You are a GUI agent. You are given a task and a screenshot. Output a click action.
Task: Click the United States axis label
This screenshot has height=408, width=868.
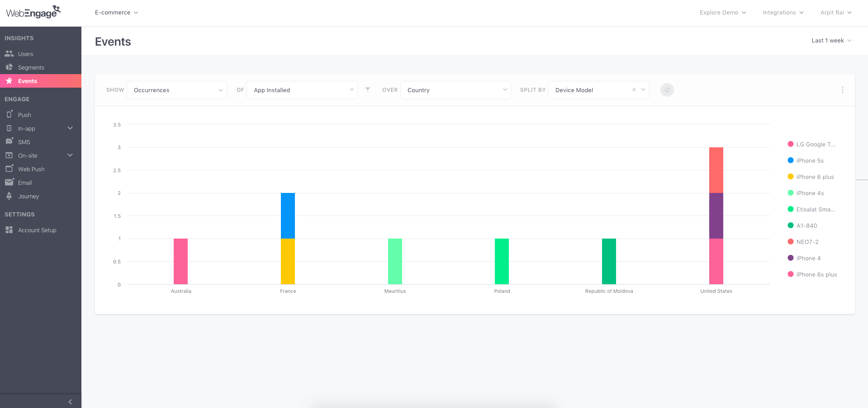716,291
